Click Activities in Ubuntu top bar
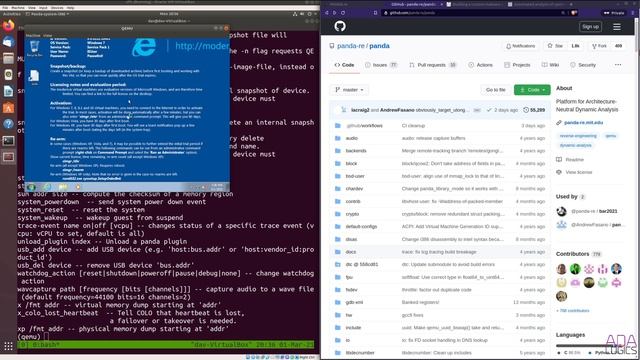The height and width of the screenshot is (360, 640). coord(11,14)
